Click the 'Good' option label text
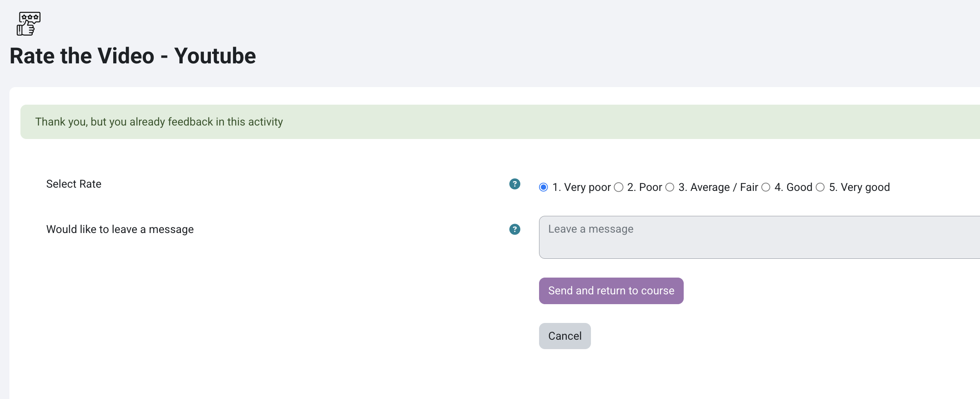Viewport: 980px width, 399px height. tap(793, 187)
